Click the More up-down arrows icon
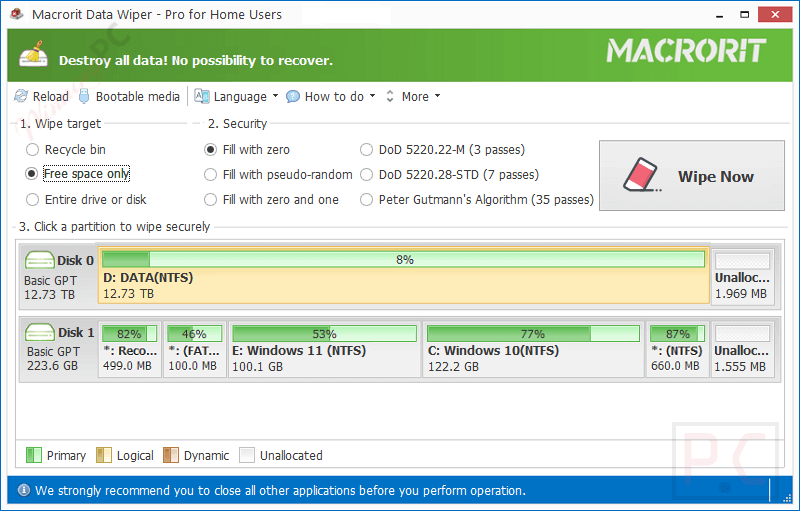 click(390, 96)
